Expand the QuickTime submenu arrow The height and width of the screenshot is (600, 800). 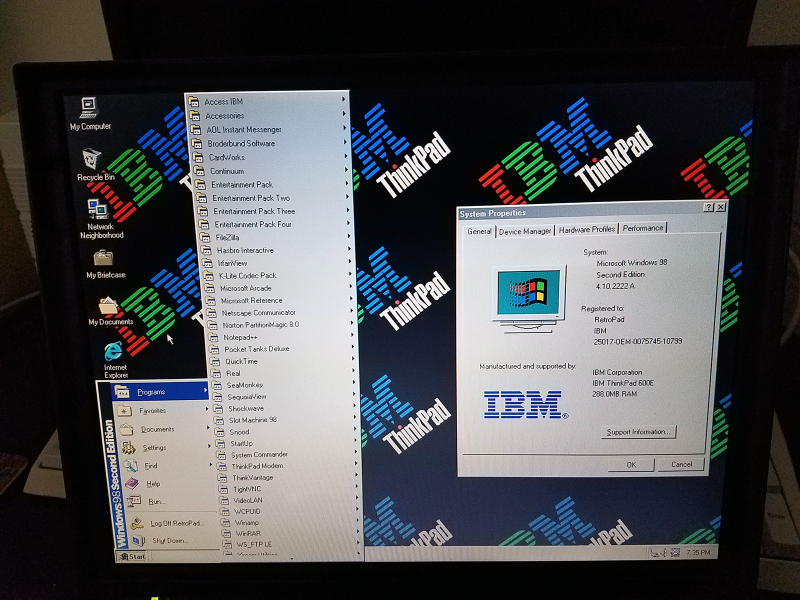[352, 359]
